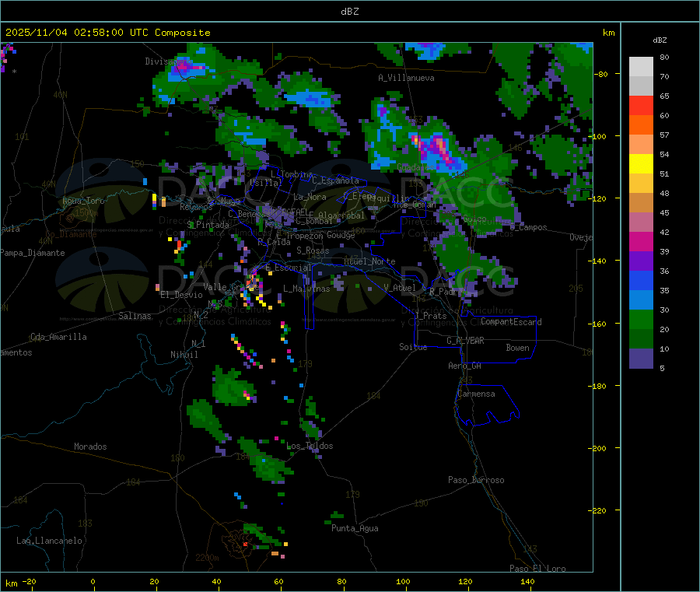The image size is (700, 592).
Task: Select the magenta 42 dBZ legend swatch
Action: pyautogui.click(x=641, y=241)
